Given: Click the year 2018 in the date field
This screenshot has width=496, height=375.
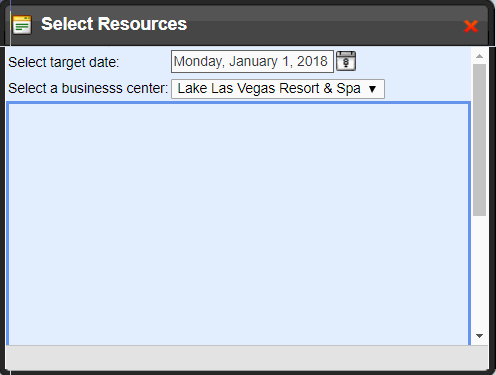Looking at the screenshot, I should click(312, 61).
